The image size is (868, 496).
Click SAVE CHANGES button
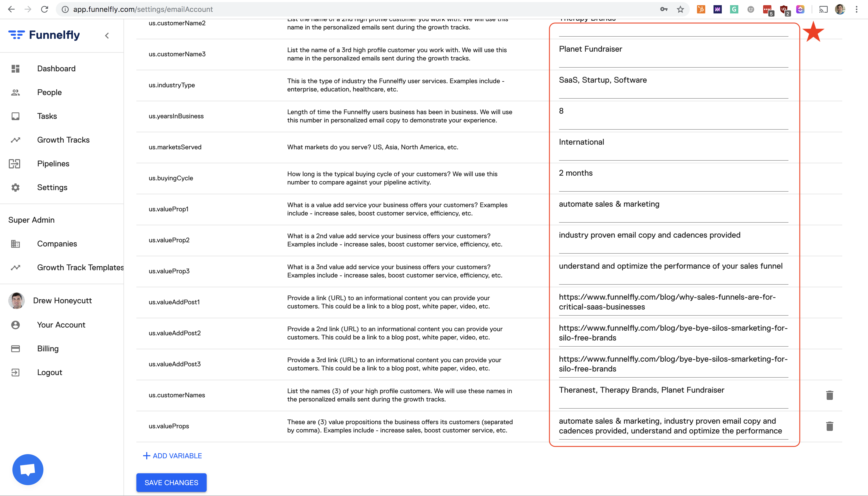click(171, 482)
